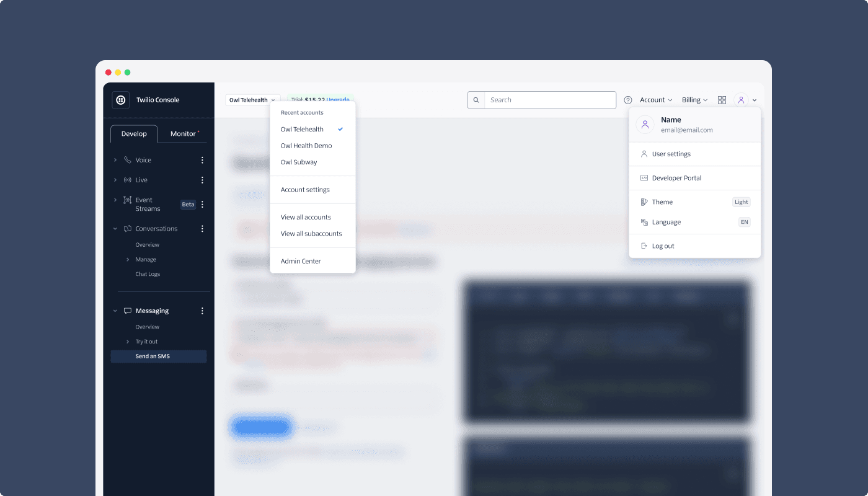The image size is (868, 496).
Task: Open the Voice options three-dot menu
Action: click(202, 160)
